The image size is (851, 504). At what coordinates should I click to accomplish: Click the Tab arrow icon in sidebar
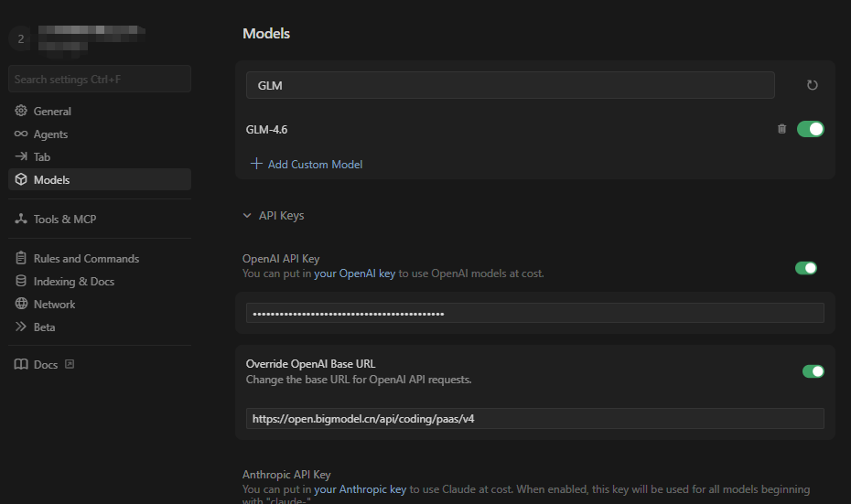[x=21, y=156]
